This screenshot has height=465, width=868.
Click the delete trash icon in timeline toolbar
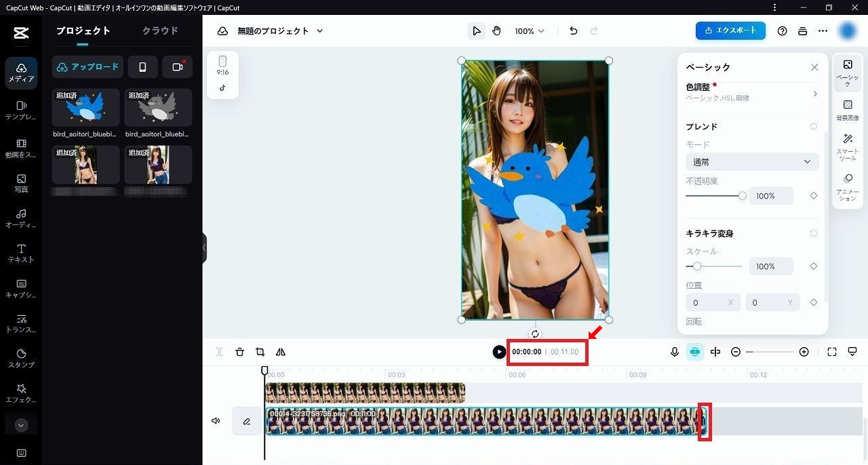coord(239,352)
